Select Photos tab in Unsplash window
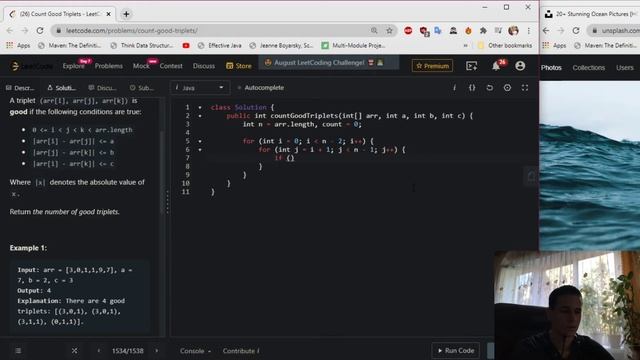The height and width of the screenshot is (360, 640). (551, 68)
